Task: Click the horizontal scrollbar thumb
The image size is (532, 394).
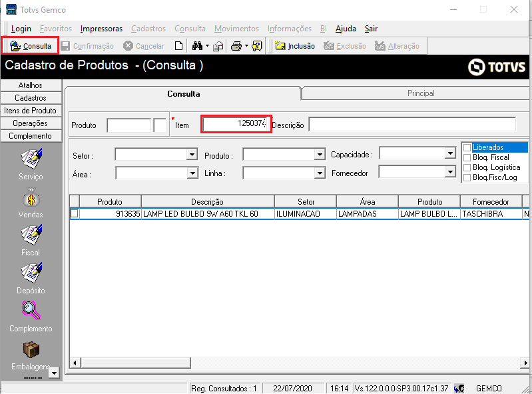Action: [136, 363]
